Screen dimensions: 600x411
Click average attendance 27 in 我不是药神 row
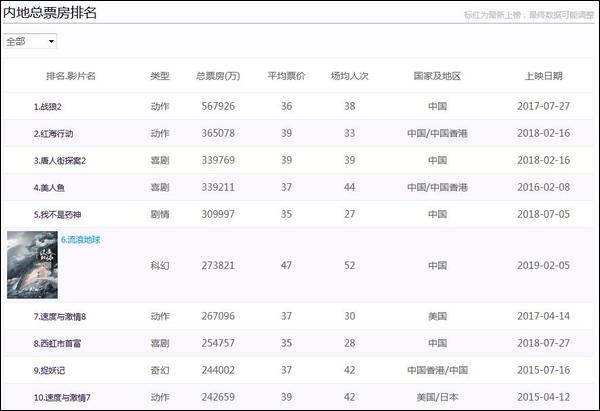pyautogui.click(x=349, y=214)
